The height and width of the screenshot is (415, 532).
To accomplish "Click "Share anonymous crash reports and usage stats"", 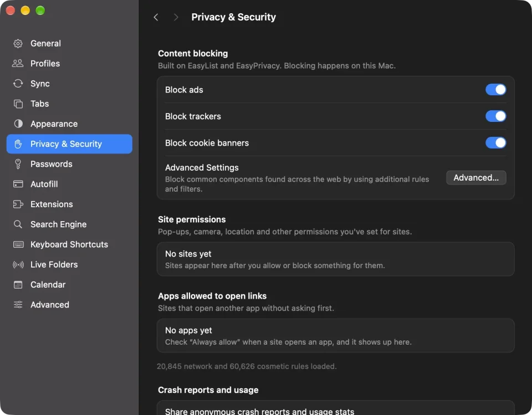I will [259, 411].
